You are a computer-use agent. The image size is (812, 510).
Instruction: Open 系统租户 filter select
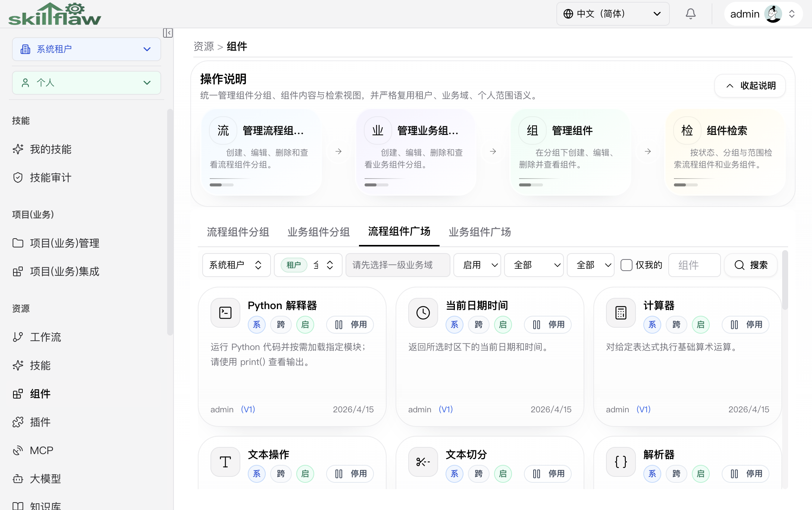tap(236, 265)
